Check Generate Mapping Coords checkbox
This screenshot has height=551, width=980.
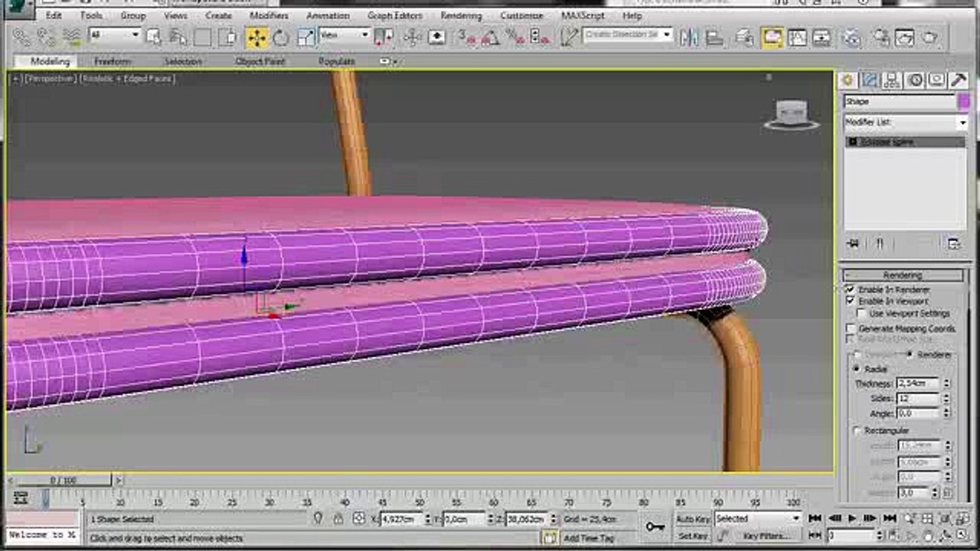850,328
